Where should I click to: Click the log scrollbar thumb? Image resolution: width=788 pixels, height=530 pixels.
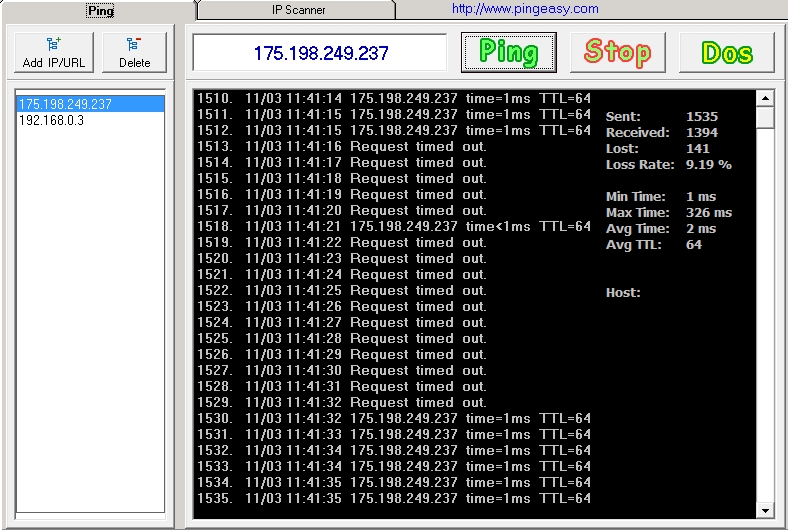tap(765, 118)
